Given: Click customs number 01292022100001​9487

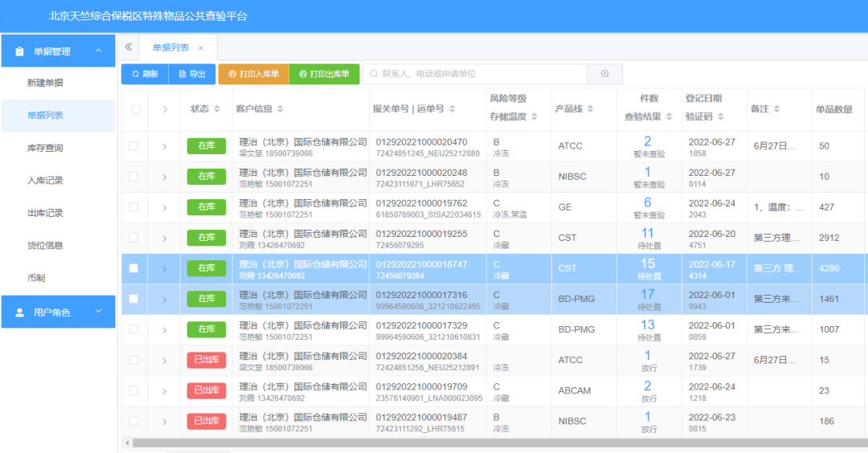Looking at the screenshot, I should coord(421,417).
